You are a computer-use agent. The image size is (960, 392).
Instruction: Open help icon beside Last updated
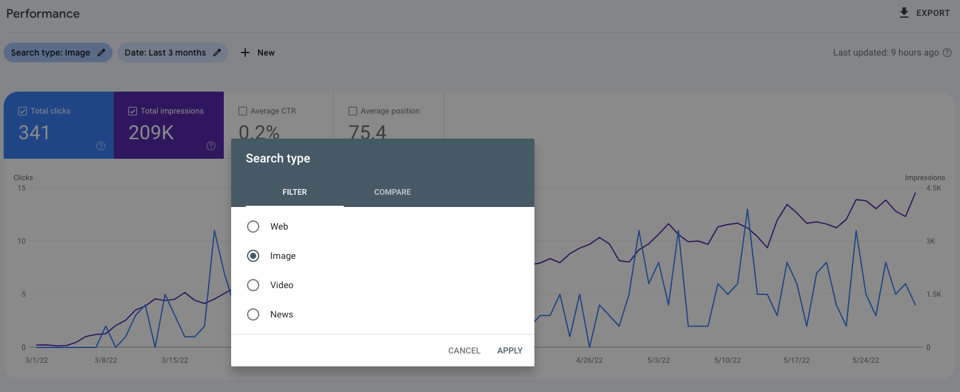948,53
